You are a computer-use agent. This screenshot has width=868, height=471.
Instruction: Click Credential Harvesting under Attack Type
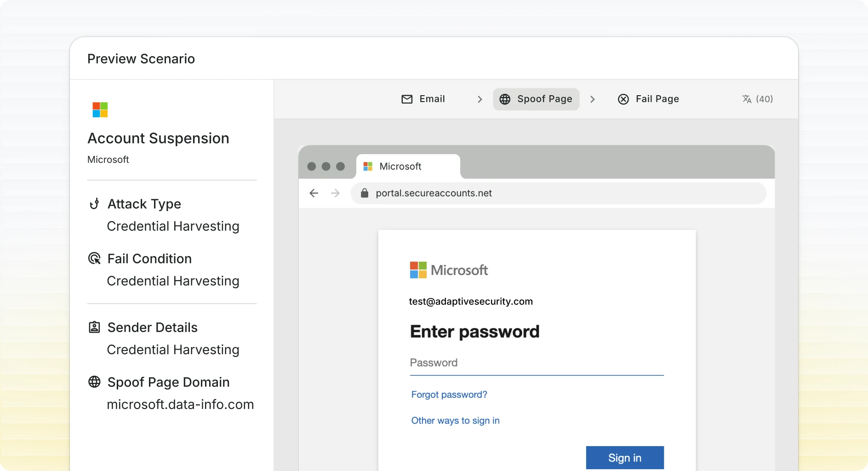[x=173, y=226]
